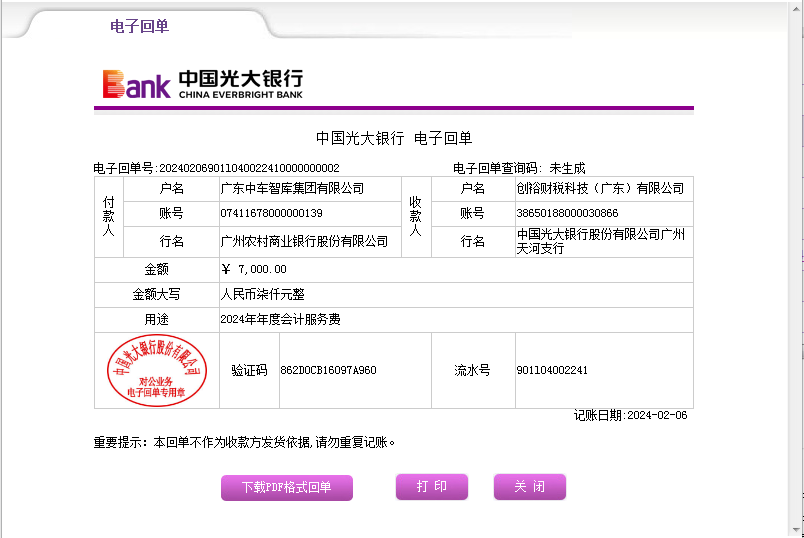Select the amount ¥ 7,000.00
Image resolution: width=804 pixels, height=538 pixels.
(254, 269)
